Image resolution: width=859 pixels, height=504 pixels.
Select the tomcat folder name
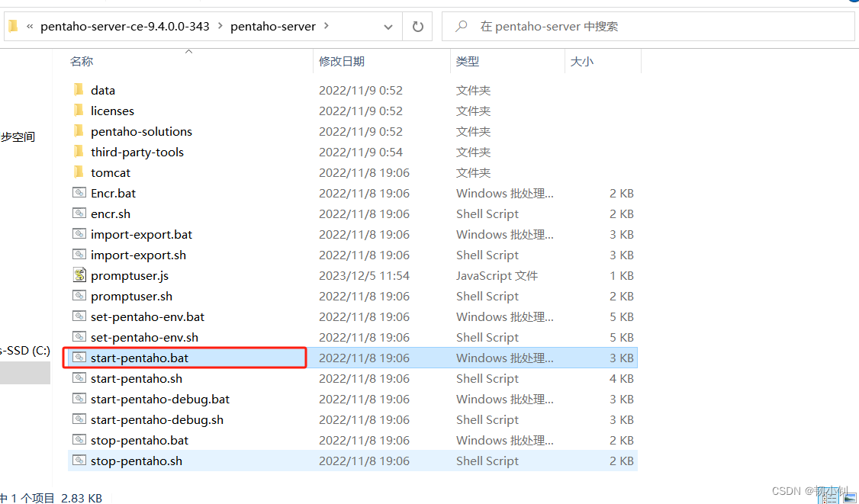(x=111, y=172)
